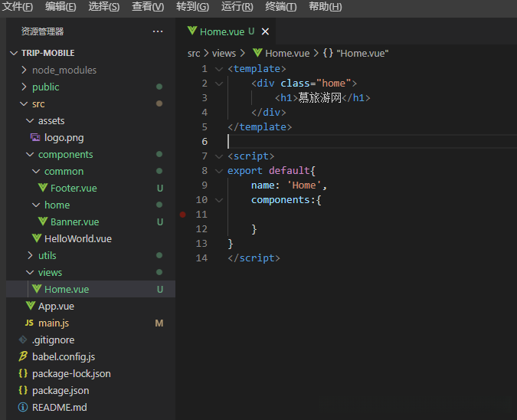517x420 pixels.
Task: Click the git icon beside .gitignore
Action: (x=23, y=340)
